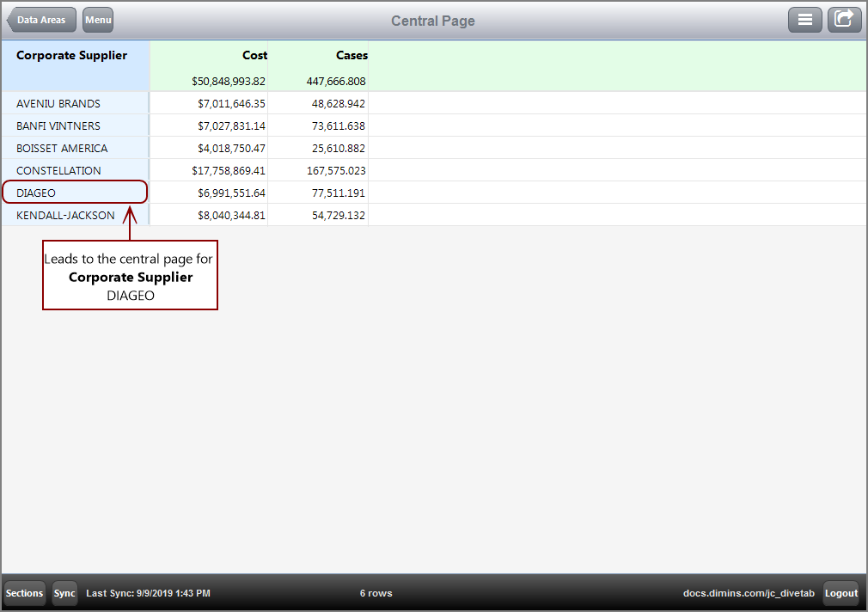Click the Sync button
868x612 pixels.
(64, 593)
